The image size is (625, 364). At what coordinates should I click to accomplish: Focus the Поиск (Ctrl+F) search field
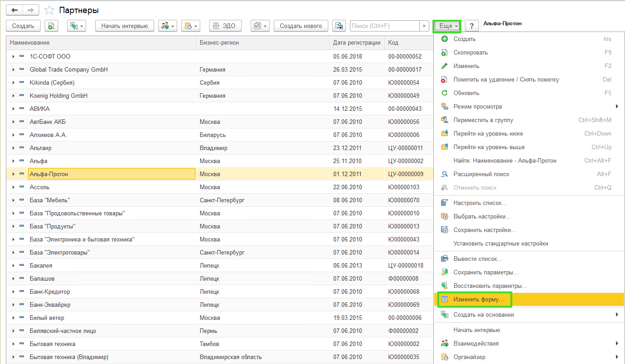(385, 26)
